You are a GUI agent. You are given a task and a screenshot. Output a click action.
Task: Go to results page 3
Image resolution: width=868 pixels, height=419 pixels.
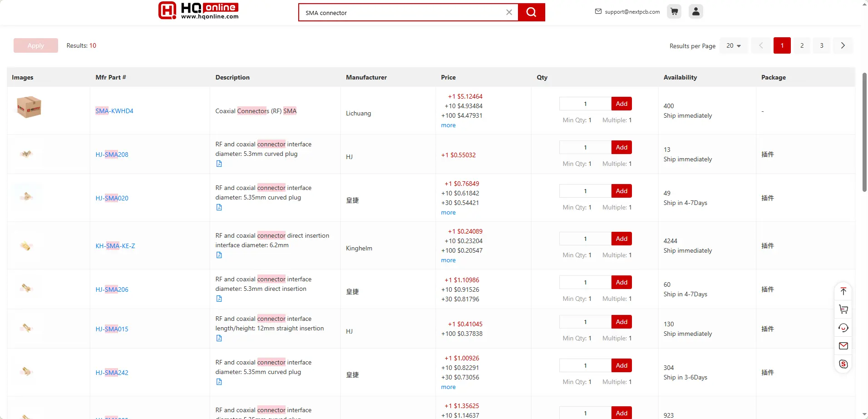coord(821,45)
